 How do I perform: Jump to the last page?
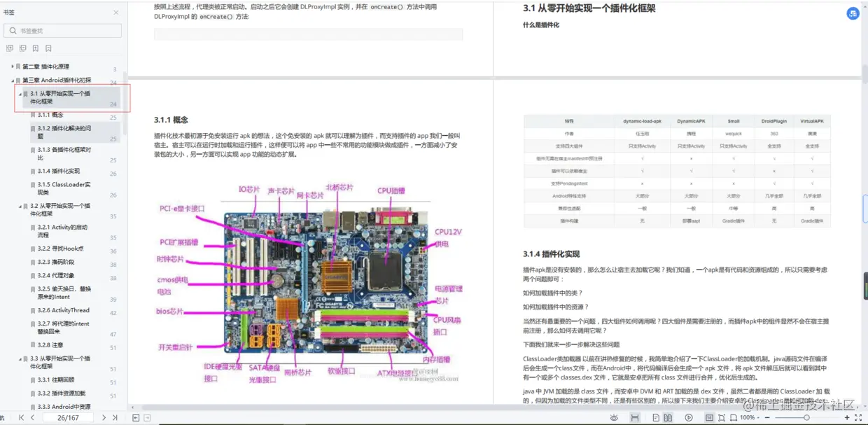coord(115,418)
